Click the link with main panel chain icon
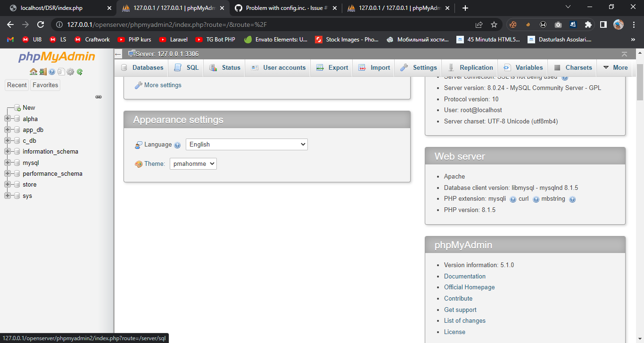This screenshot has height=343, width=644. (x=99, y=97)
